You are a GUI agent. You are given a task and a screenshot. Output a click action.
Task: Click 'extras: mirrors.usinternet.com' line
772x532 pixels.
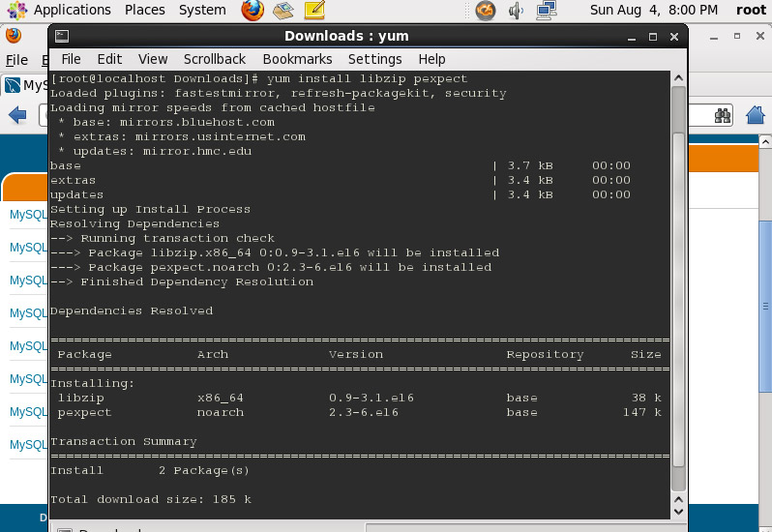coord(182,136)
